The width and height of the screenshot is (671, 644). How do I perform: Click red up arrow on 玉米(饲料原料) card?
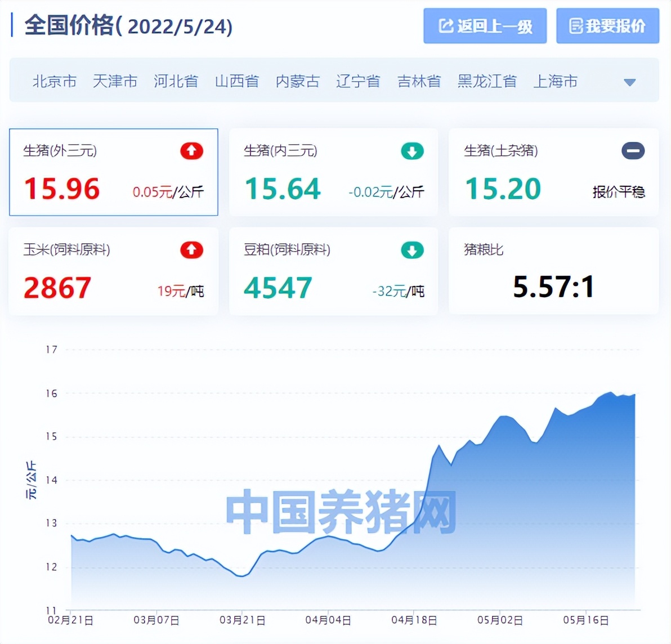coord(191,250)
